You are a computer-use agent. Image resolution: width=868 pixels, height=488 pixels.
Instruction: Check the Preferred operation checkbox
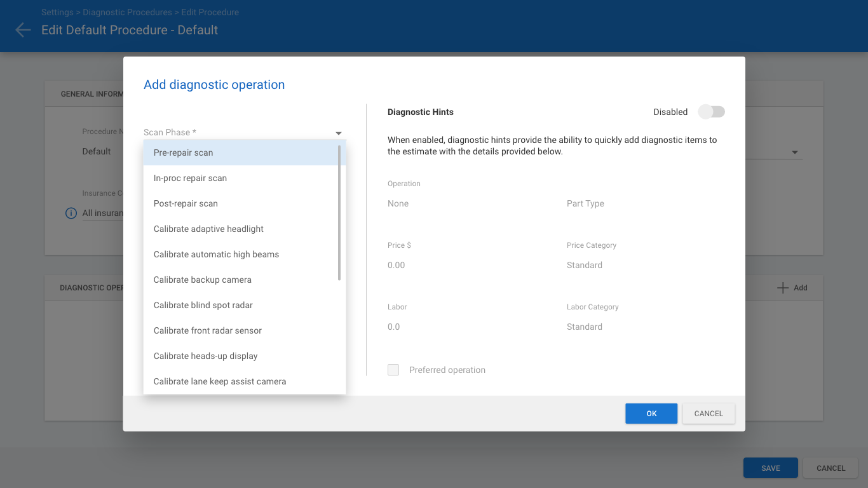click(x=393, y=370)
